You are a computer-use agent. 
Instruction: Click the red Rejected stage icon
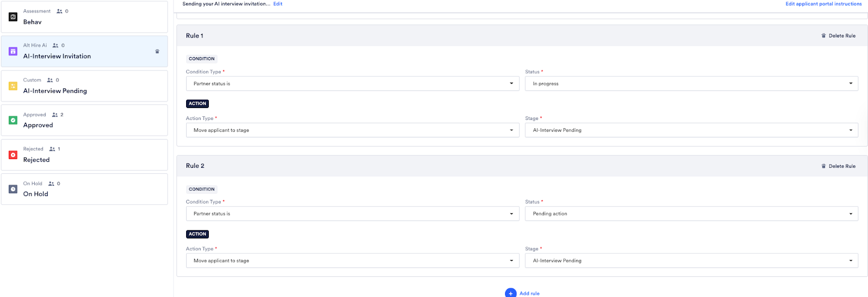tap(13, 155)
